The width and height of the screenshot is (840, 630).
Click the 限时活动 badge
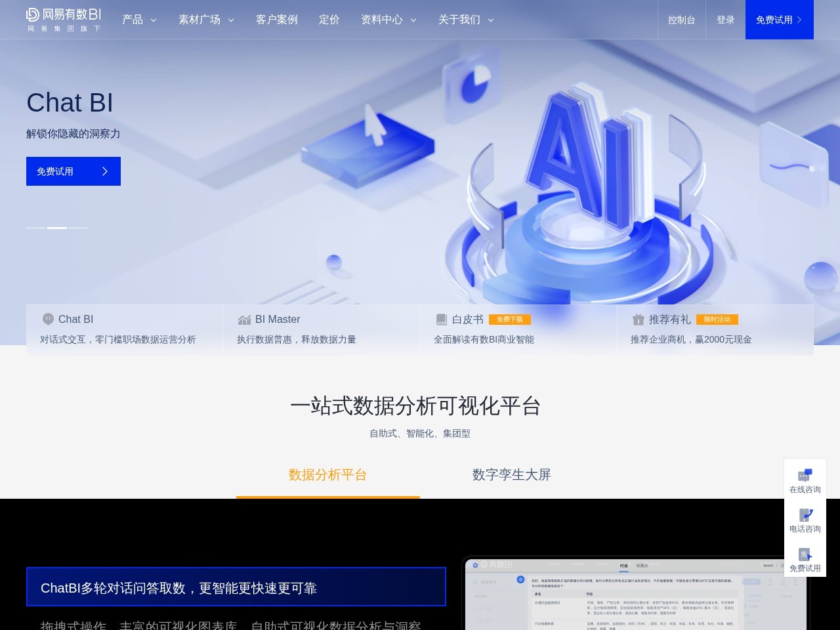717,320
